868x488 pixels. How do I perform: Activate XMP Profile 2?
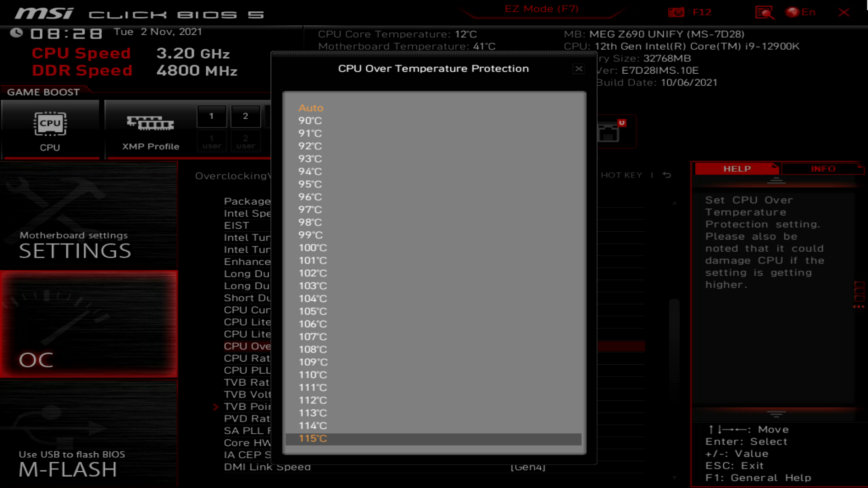pyautogui.click(x=245, y=116)
